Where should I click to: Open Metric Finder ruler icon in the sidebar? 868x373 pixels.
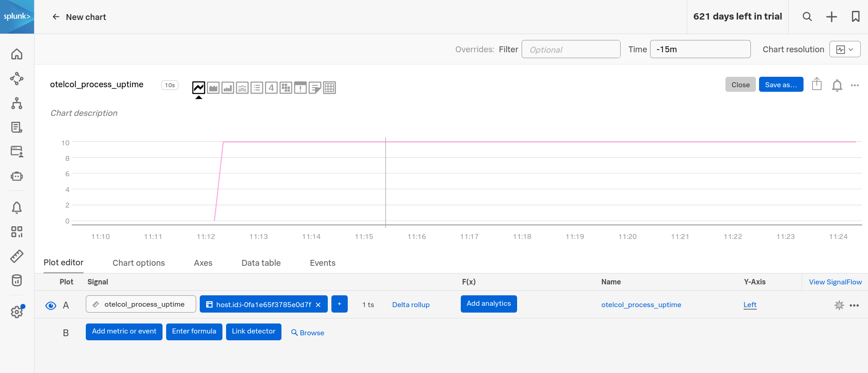click(17, 256)
